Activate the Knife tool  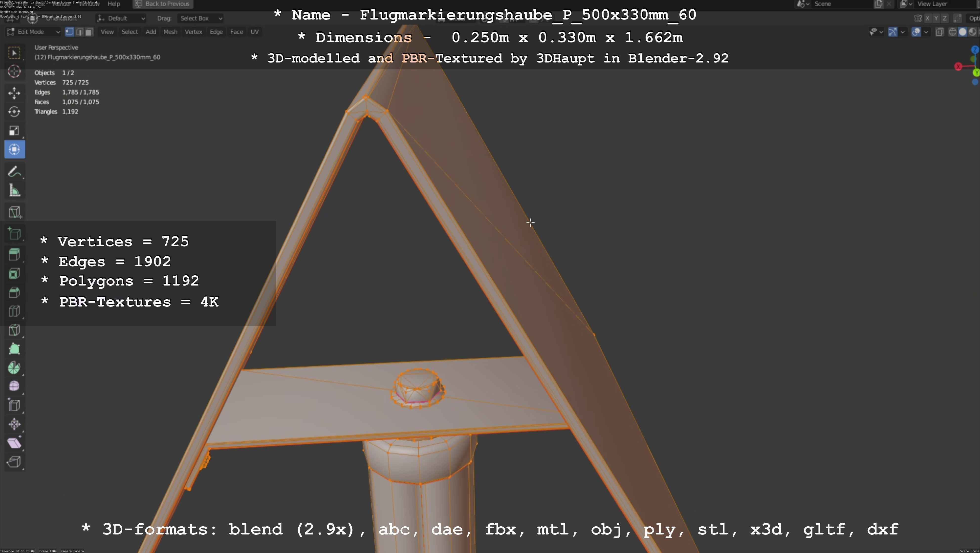click(14, 330)
